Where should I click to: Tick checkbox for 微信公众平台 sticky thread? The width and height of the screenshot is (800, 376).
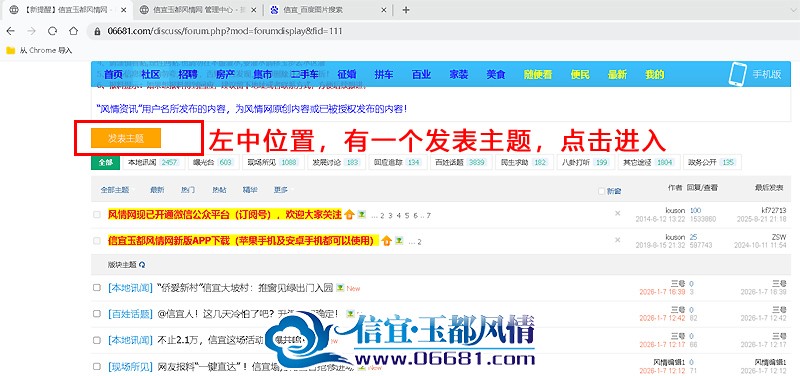tap(96, 215)
